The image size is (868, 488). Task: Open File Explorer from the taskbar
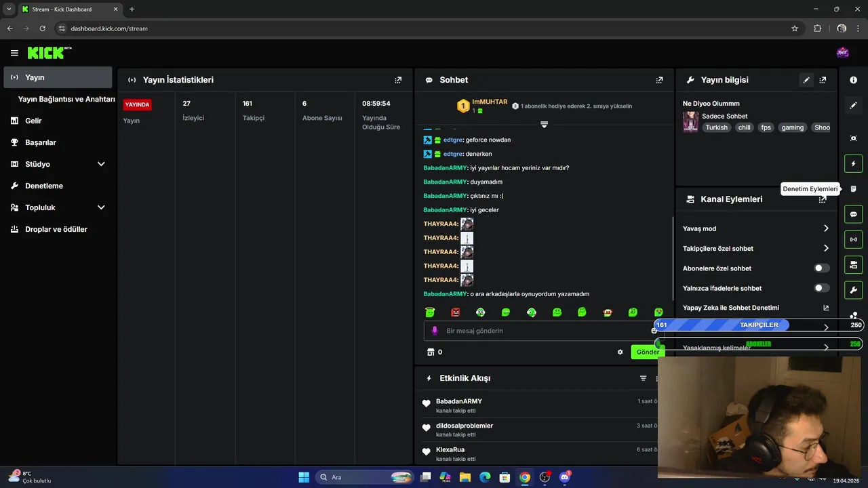coord(465,477)
